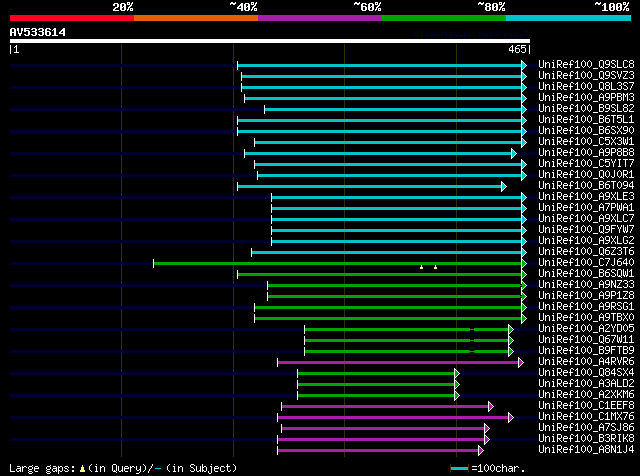640x476 pixels.
Task: Click the Large gaps legend text
Action: coord(42,468)
